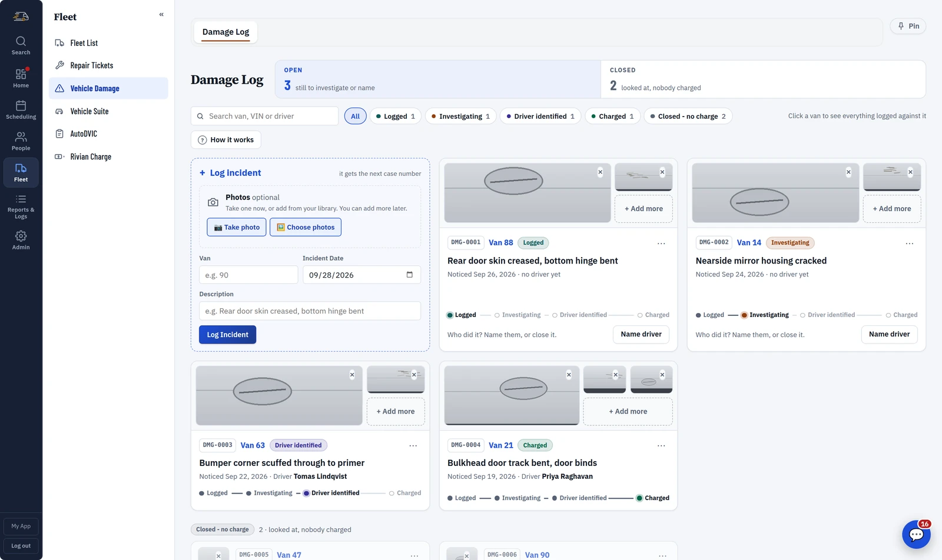Collapse the Fleet side panel
Image resolution: width=942 pixels, height=560 pixels.
click(161, 15)
